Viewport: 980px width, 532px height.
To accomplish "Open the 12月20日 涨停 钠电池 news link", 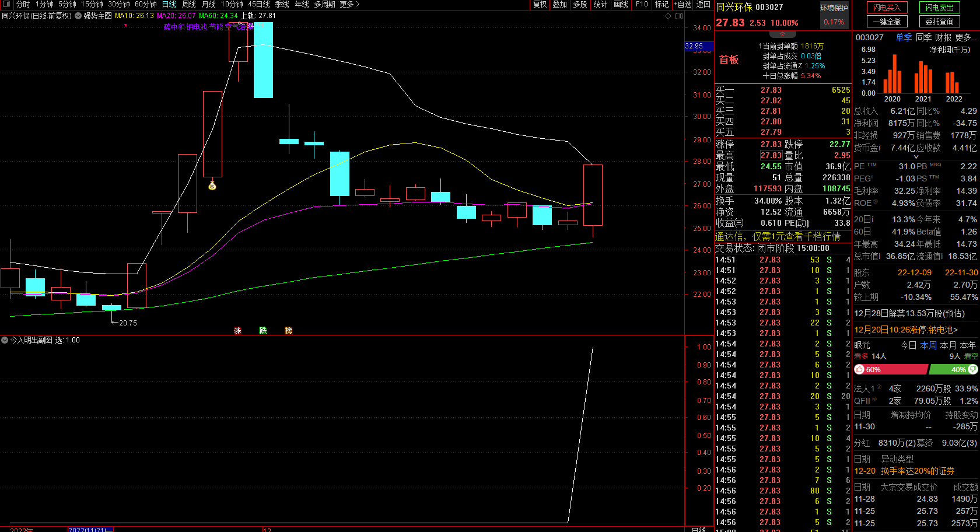I will click(906, 330).
